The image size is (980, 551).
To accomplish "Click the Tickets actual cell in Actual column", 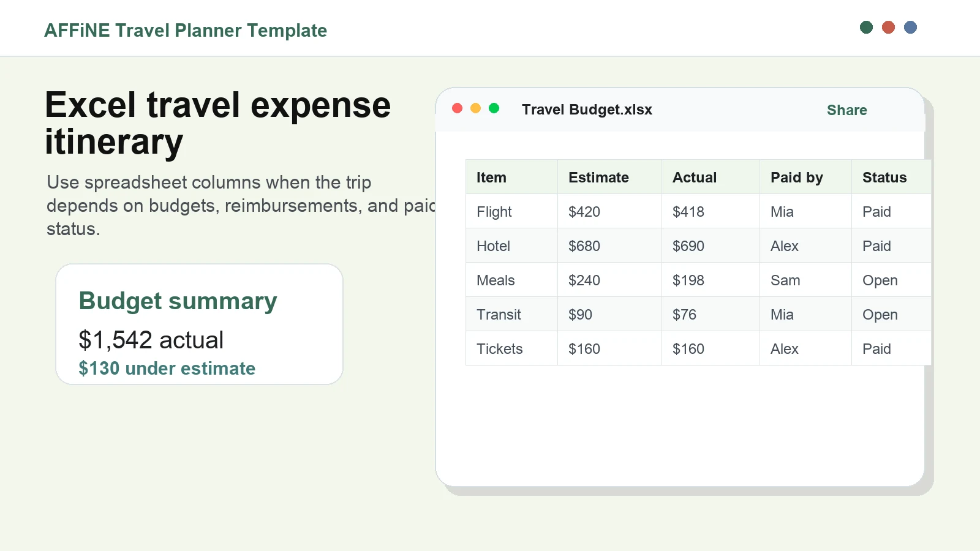I will click(710, 348).
